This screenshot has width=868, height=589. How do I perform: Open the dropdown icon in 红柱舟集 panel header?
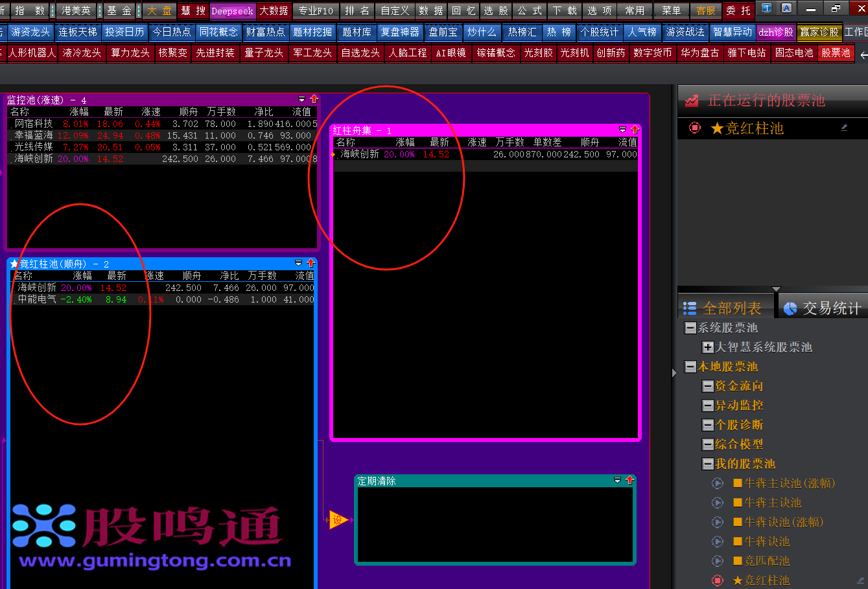coord(623,130)
